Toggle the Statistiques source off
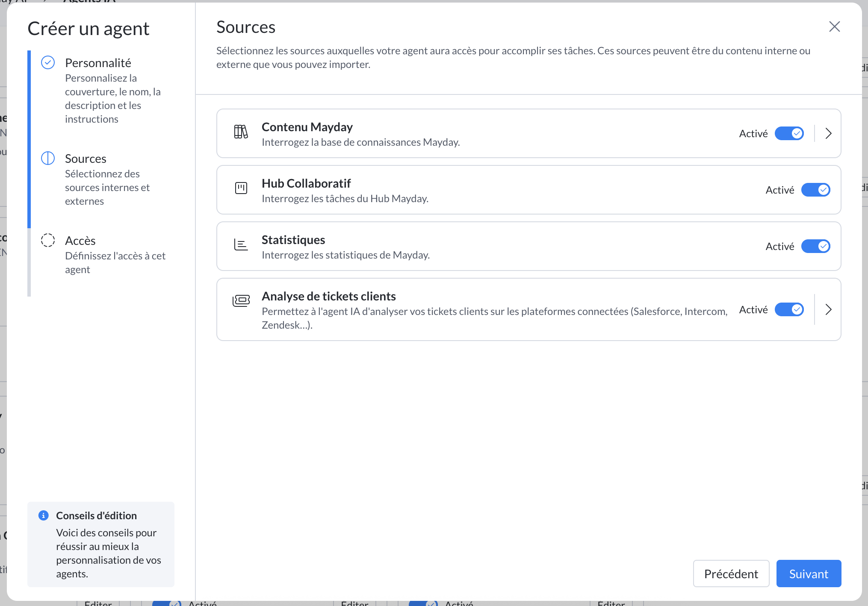The image size is (868, 606). [815, 246]
